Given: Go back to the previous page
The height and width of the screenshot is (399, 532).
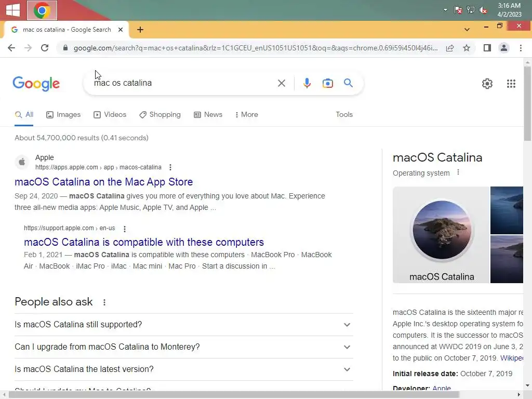Looking at the screenshot, I should click(11, 48).
